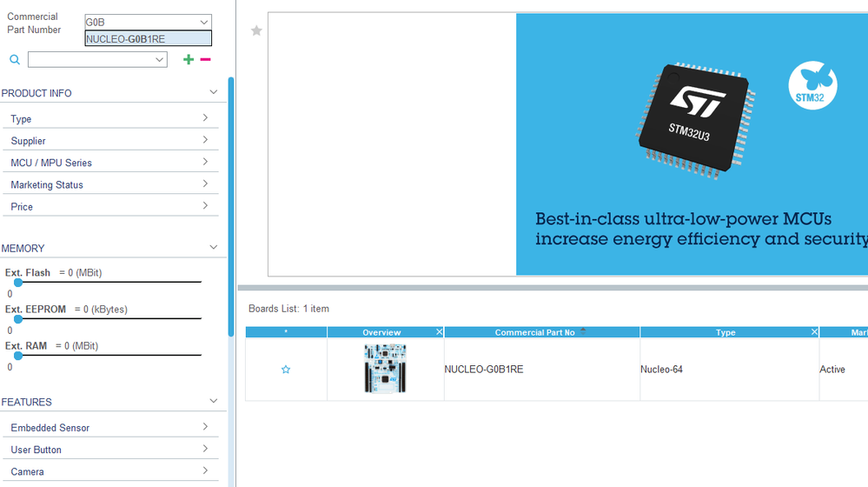
Task: Close the Type column with its X
Action: (814, 332)
